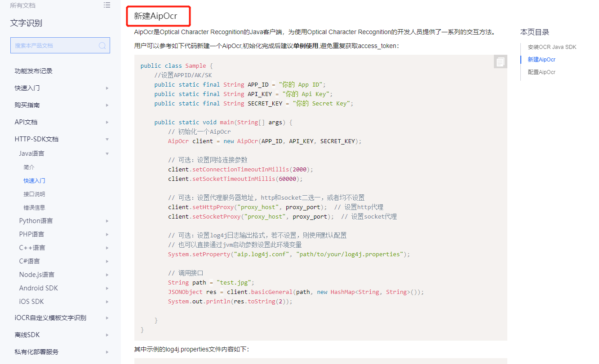Open 功能发布记录 in the sidebar
The width and height of the screenshot is (599, 364).
coord(34,71)
